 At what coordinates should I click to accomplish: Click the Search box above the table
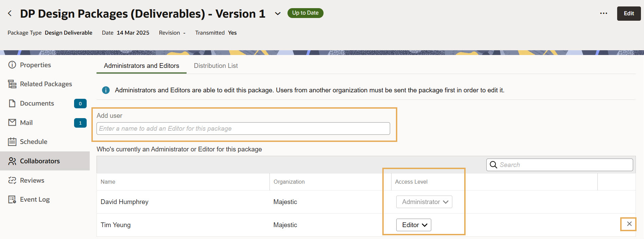point(564,165)
